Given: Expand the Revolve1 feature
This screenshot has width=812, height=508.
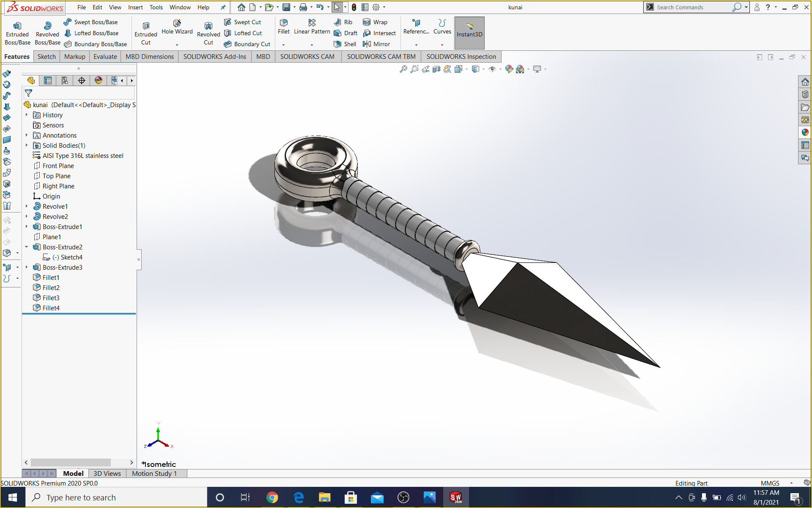Looking at the screenshot, I should (x=27, y=206).
